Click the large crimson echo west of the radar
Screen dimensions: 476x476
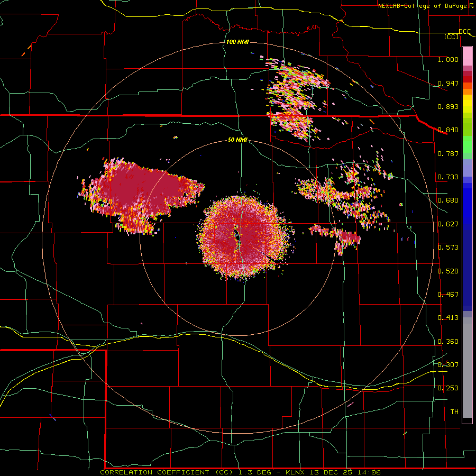[141, 196]
